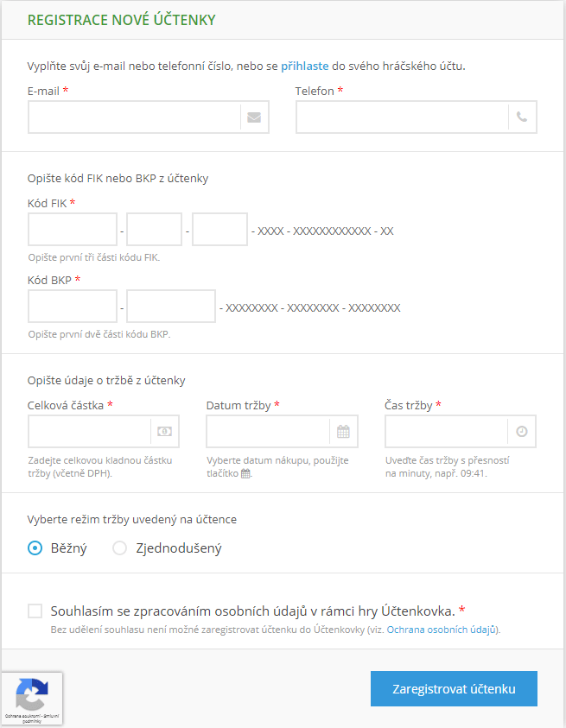The height and width of the screenshot is (728, 566).
Task: Focus the E-mail input field
Action: click(134, 117)
